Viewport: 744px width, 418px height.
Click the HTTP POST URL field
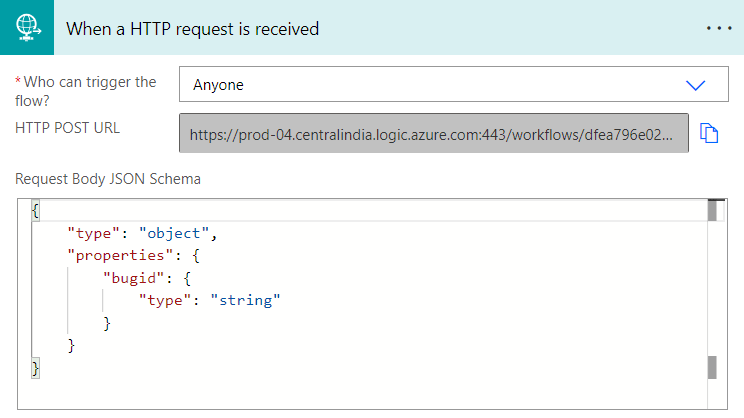[x=434, y=133]
